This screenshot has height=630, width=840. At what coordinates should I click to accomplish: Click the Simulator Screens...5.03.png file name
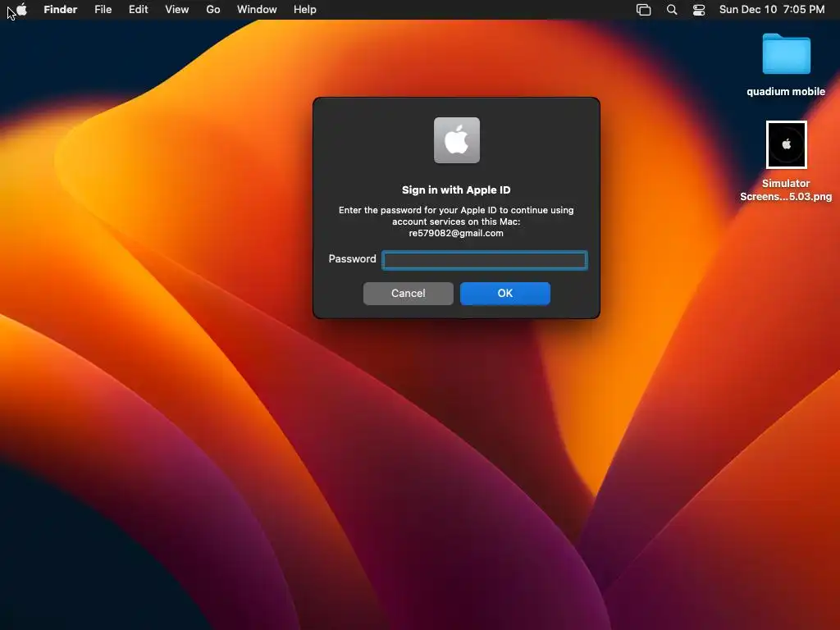tap(786, 189)
